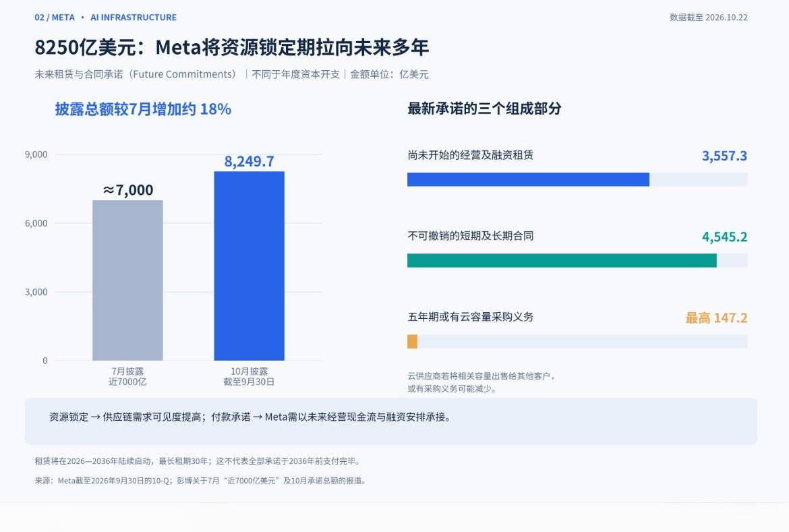Click the 9,000 y-axis tick label
Image resolution: width=789 pixels, height=532 pixels.
click(x=36, y=154)
